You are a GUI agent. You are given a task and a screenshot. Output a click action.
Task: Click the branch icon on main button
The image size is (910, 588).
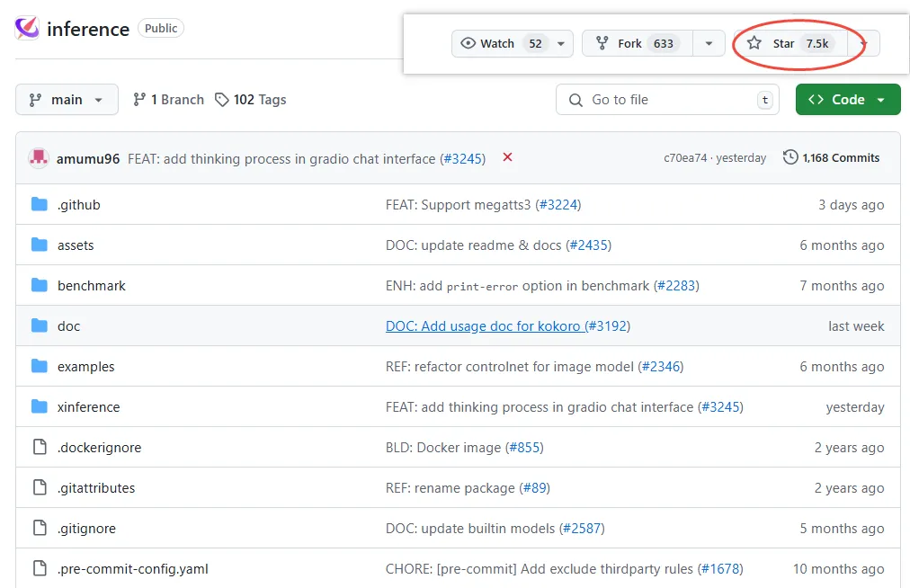point(35,100)
